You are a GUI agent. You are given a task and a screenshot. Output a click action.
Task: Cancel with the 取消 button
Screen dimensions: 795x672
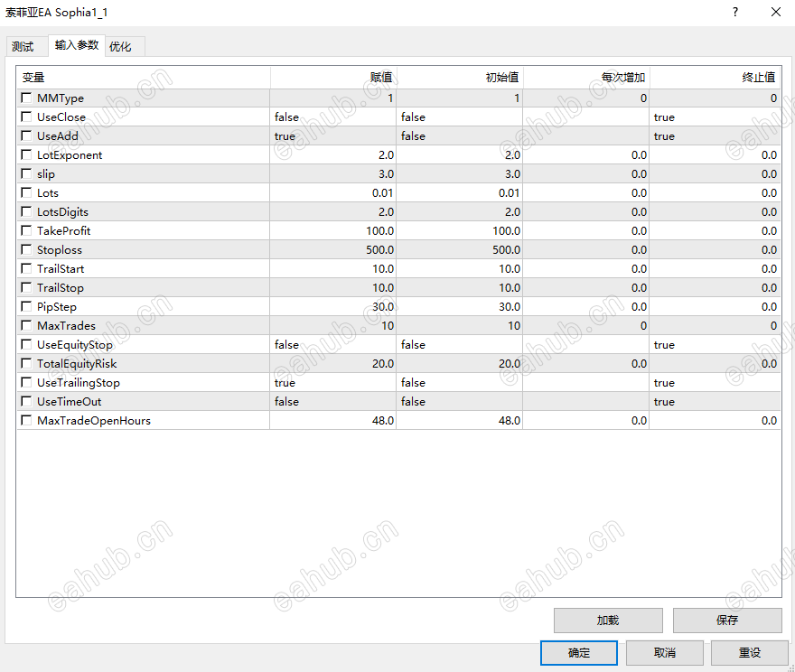coord(664,653)
